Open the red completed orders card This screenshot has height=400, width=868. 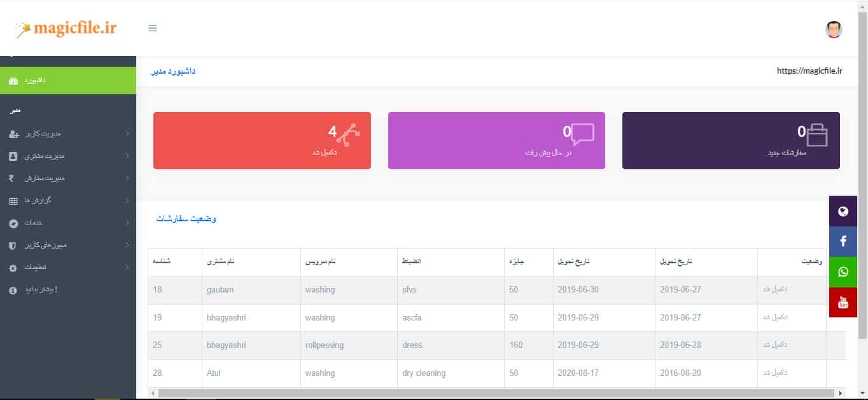click(262, 141)
